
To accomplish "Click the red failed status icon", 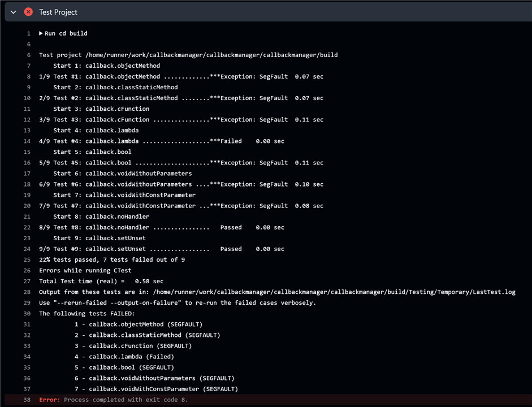I will pos(28,12).
